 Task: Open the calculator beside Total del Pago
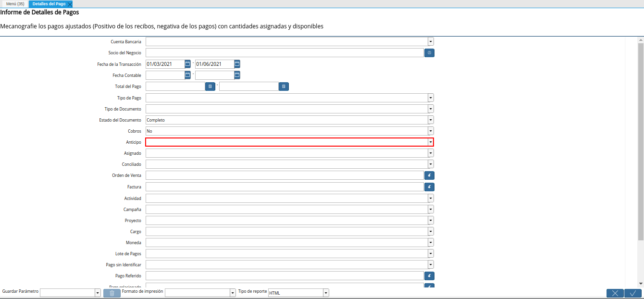pos(210,86)
